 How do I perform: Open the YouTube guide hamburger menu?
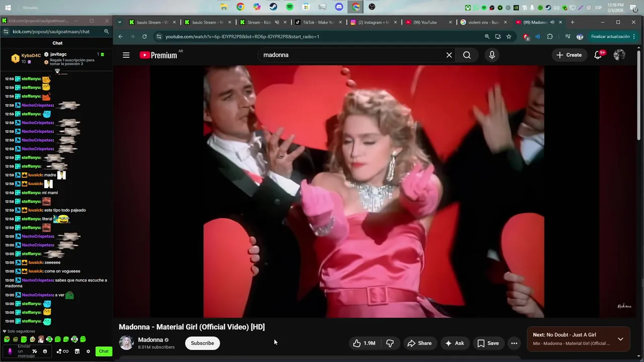126,55
